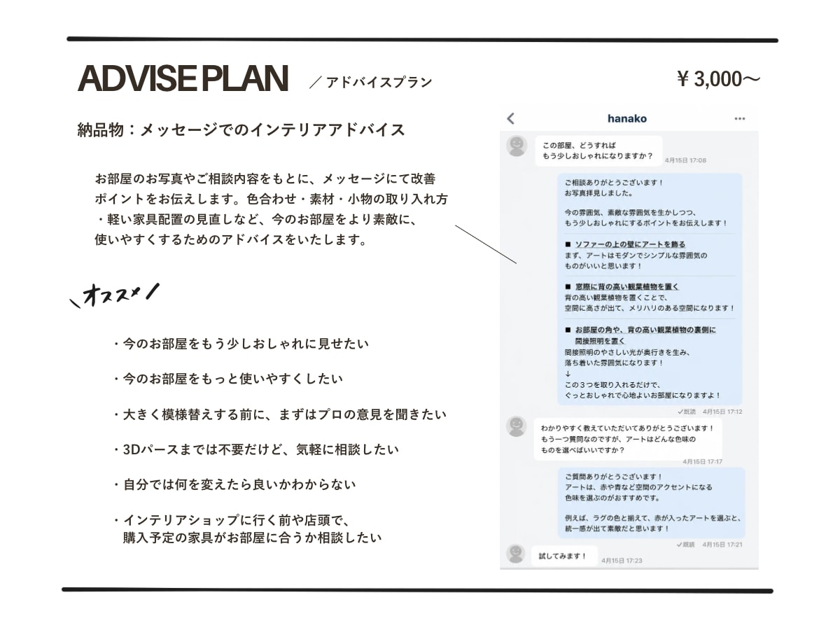
Task: Click the 'ADVISE PLAN' heading
Action: tap(183, 78)
